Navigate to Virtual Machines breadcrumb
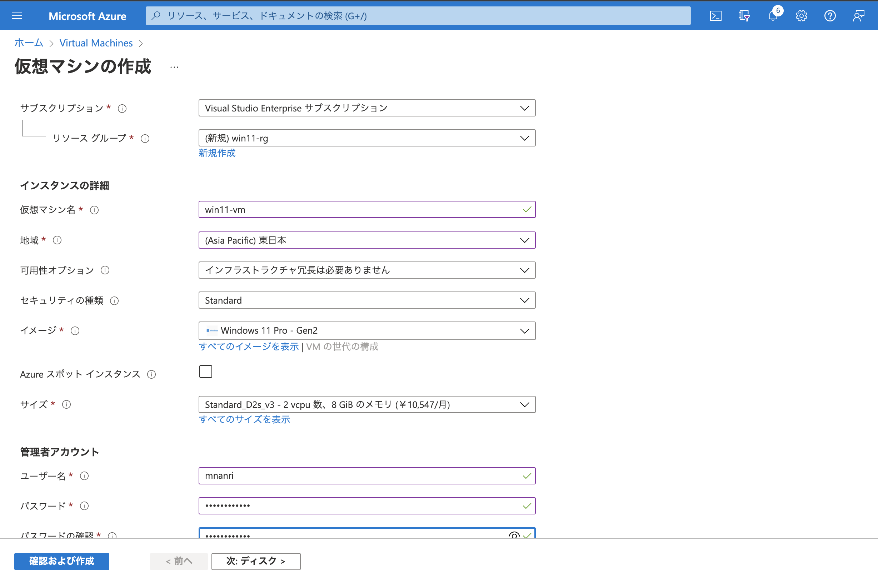The height and width of the screenshot is (588, 878). (x=96, y=43)
